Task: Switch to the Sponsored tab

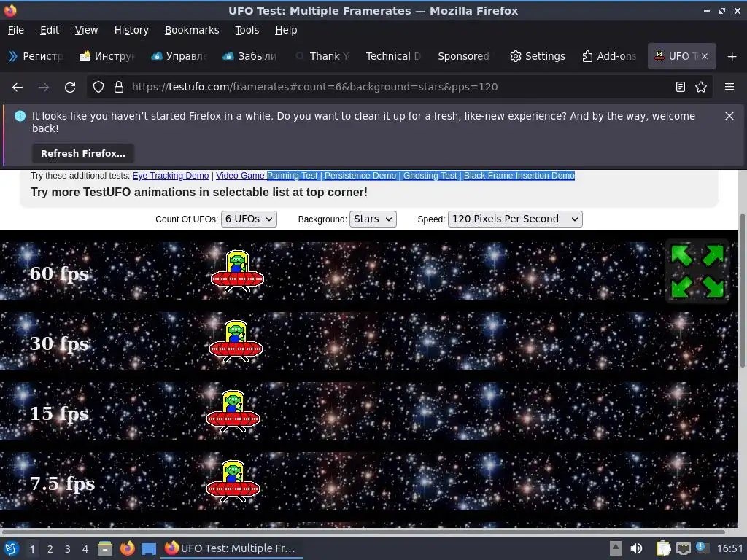Action: click(463, 56)
